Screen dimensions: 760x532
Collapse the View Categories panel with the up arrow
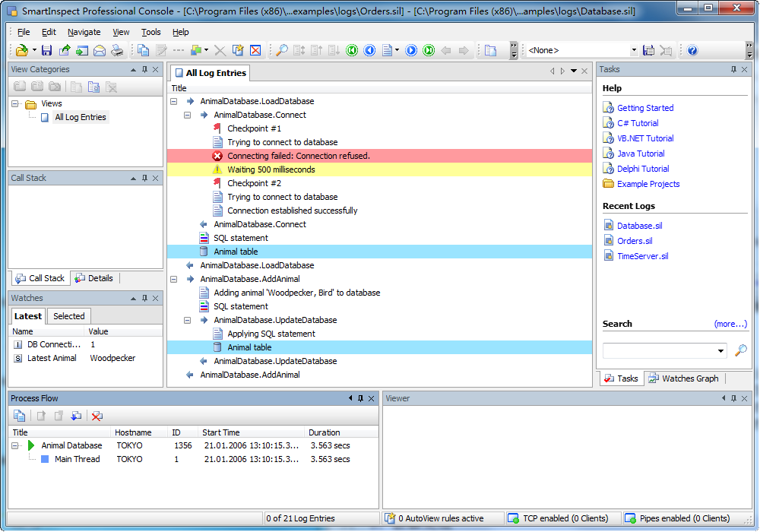[x=133, y=70]
